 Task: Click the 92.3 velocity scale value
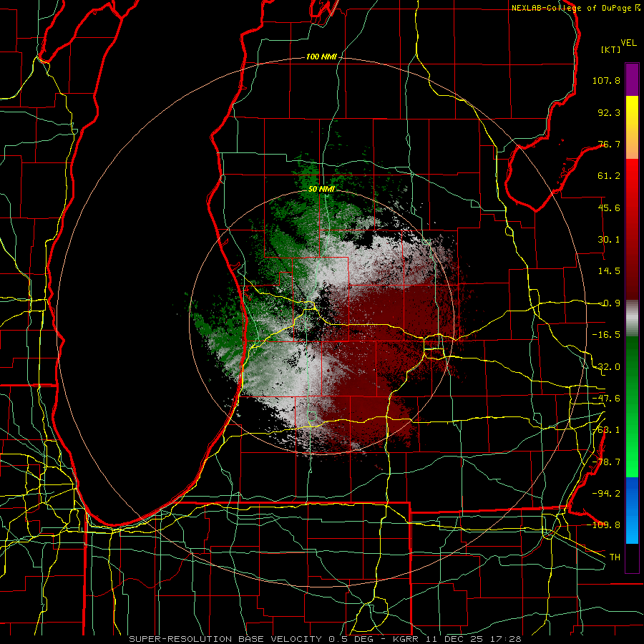(609, 112)
